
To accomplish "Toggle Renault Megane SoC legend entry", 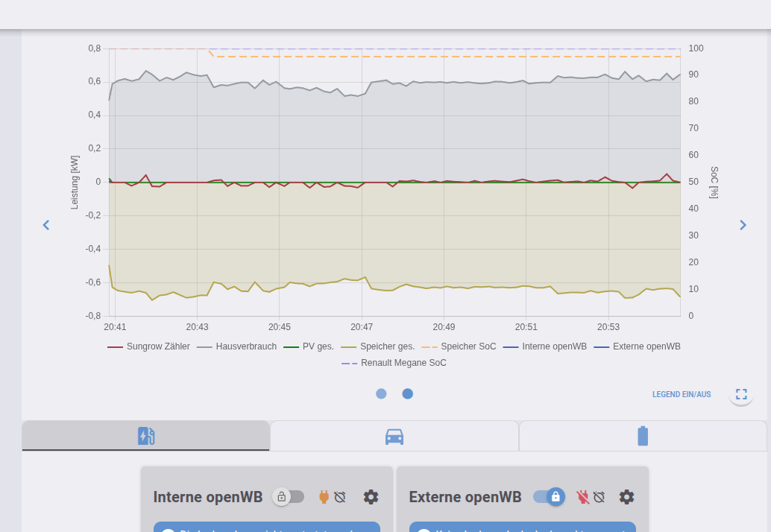I will tap(394, 363).
